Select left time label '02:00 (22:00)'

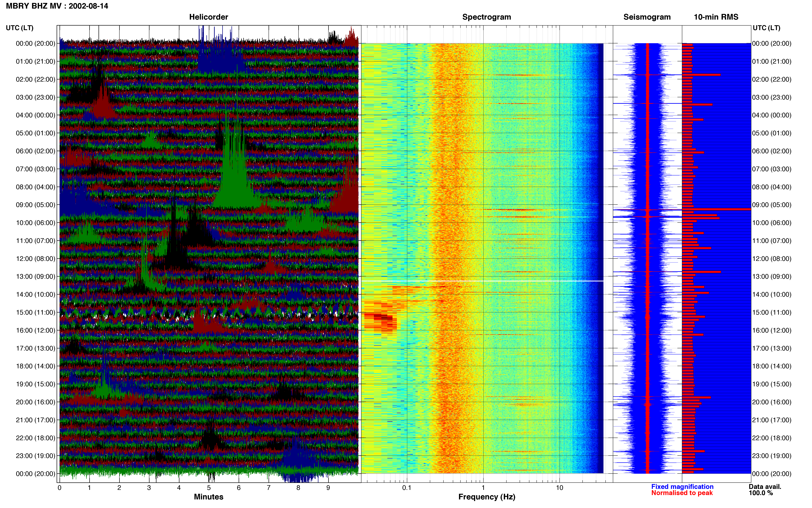(x=36, y=79)
